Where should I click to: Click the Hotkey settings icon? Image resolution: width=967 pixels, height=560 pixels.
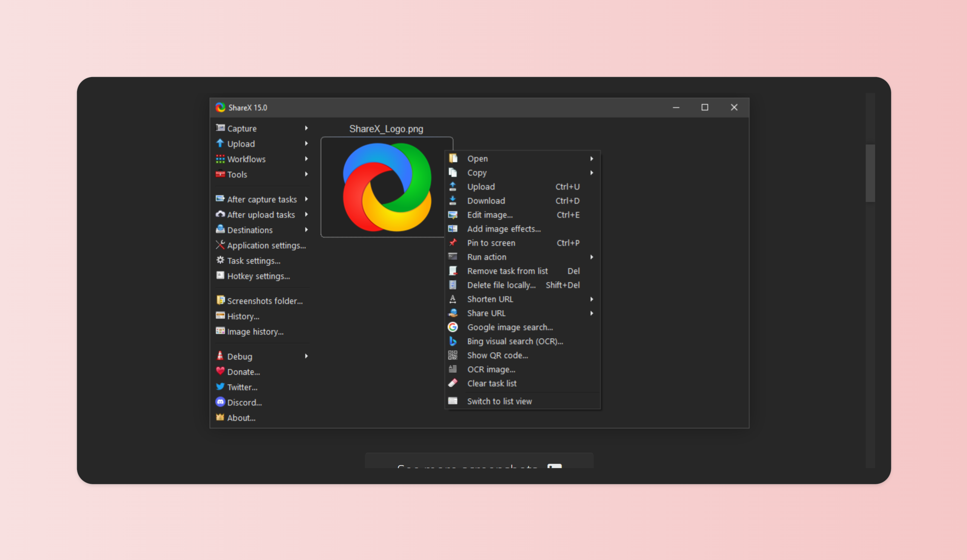tap(220, 275)
